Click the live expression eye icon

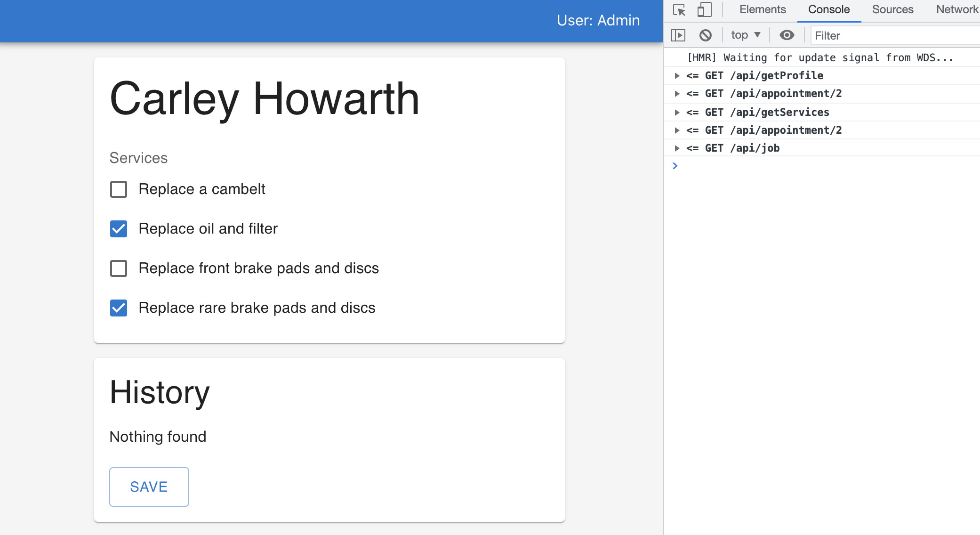coord(787,35)
